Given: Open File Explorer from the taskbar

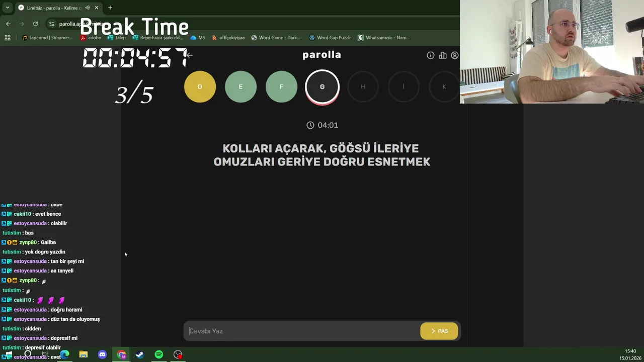Looking at the screenshot, I should (x=84, y=354).
